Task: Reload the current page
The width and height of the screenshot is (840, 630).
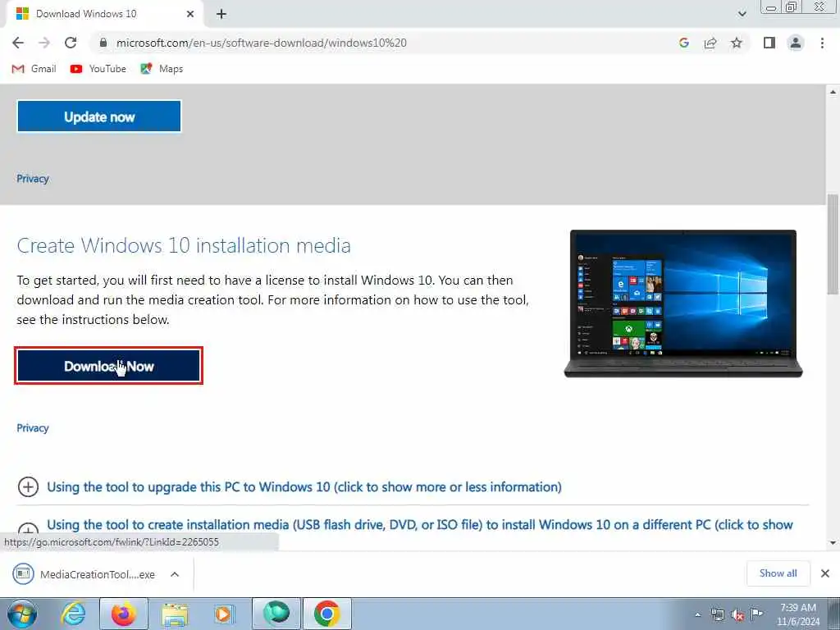Action: click(x=71, y=43)
